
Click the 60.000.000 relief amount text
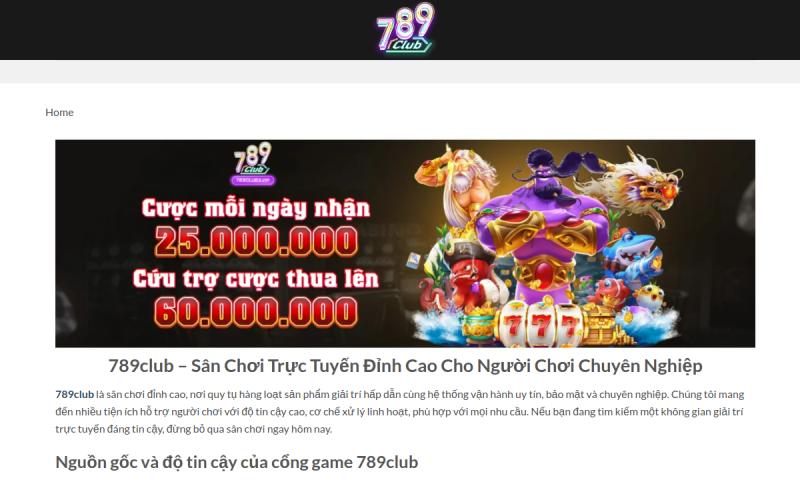256,312
